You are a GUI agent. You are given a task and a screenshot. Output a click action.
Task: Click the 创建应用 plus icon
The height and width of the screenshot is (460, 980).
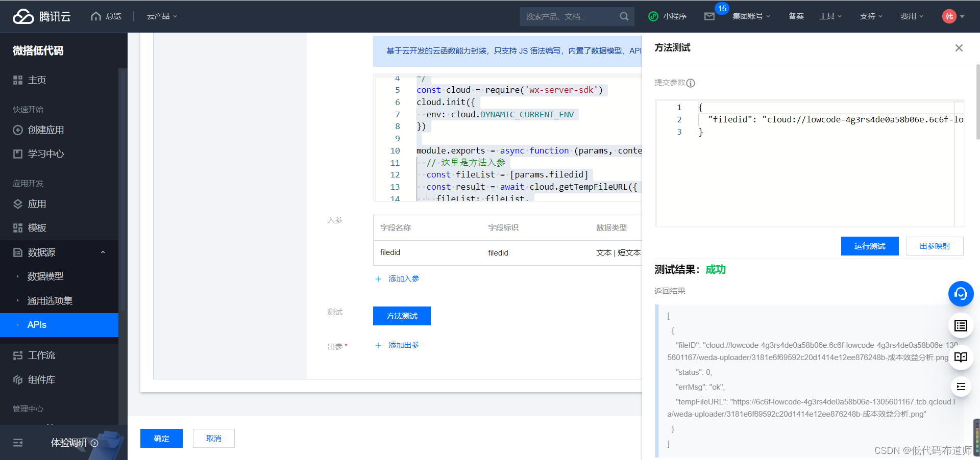pos(18,130)
